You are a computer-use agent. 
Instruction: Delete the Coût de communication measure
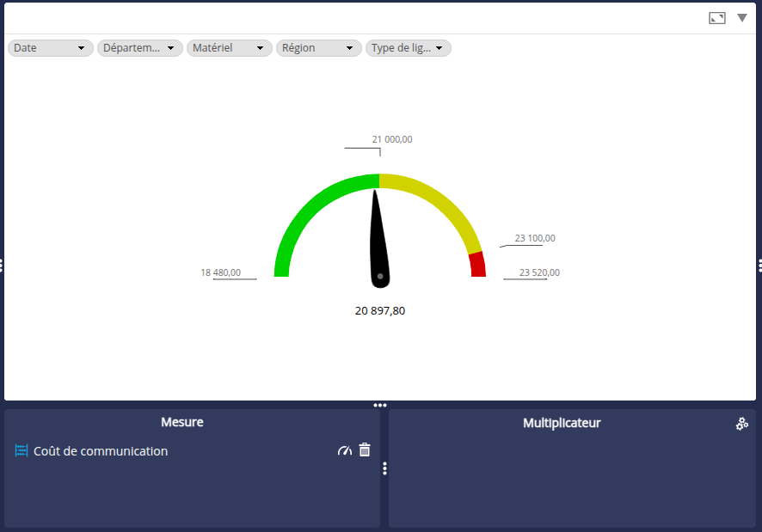tap(365, 449)
